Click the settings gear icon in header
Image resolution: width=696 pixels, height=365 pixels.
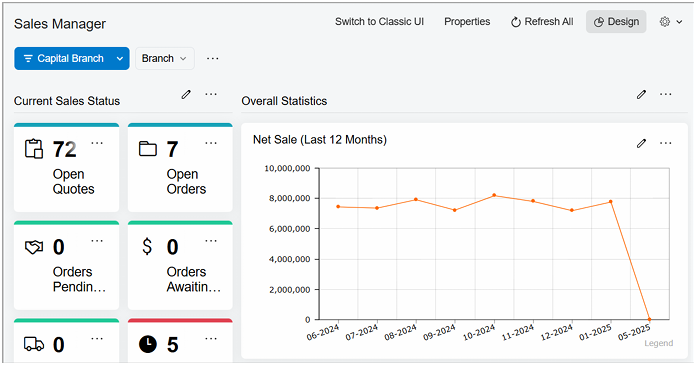(664, 21)
